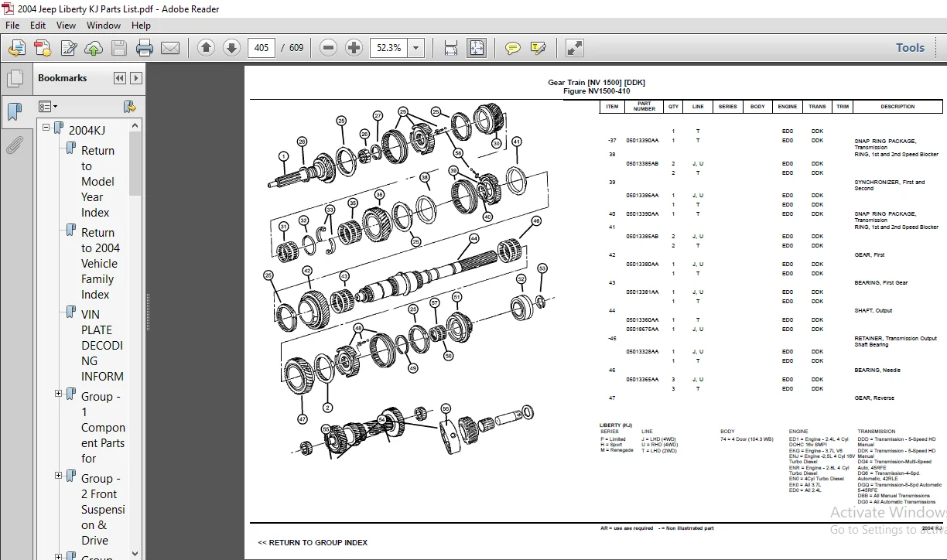
Task: Open the bookmarks Options dropdown menu
Action: click(x=48, y=107)
